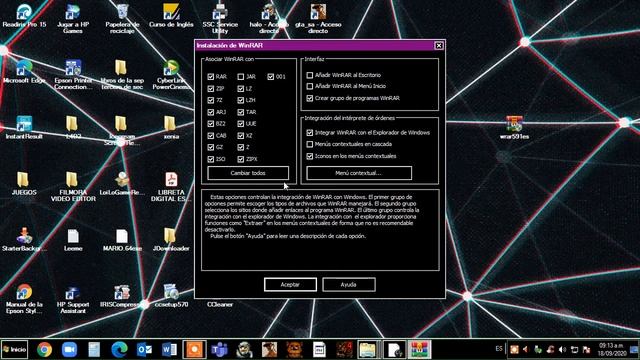The image size is (640, 360).
Task: Toggle the CAB association checkbox
Action: 211,136
